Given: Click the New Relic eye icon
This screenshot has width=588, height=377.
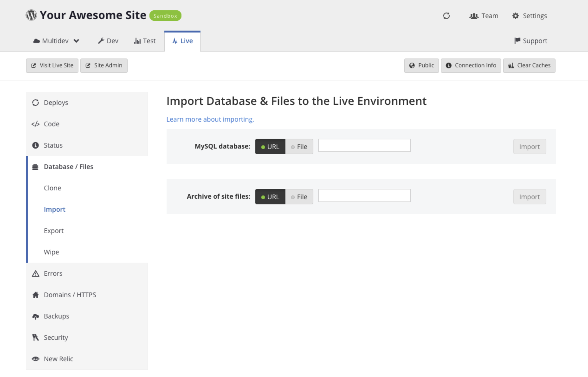Looking at the screenshot, I should [x=36, y=359].
